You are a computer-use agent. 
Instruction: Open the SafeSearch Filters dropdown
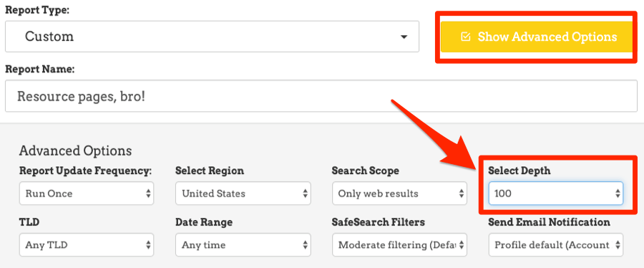(x=399, y=245)
